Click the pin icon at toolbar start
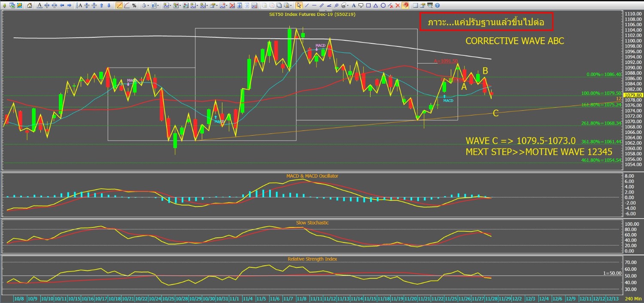Image resolution: width=644 pixels, height=303 pixels. click(x=4, y=6)
